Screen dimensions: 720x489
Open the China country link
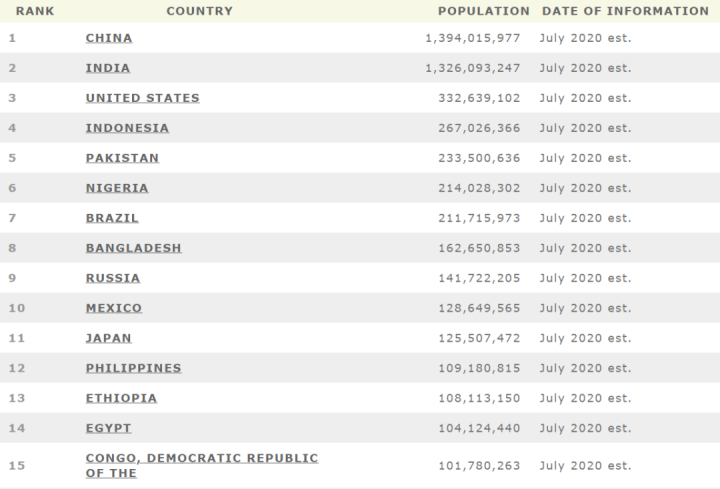[108, 38]
